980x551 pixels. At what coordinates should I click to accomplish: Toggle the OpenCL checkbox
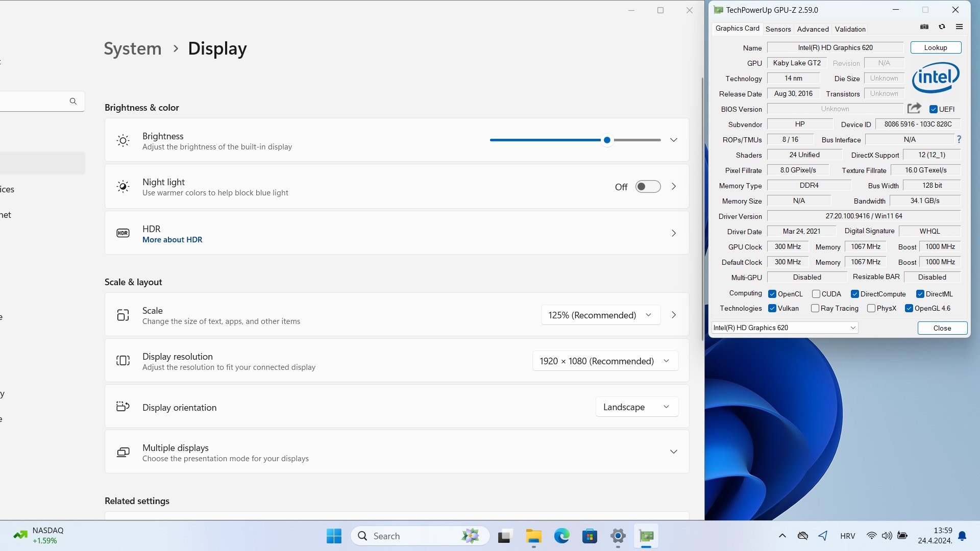click(x=772, y=294)
